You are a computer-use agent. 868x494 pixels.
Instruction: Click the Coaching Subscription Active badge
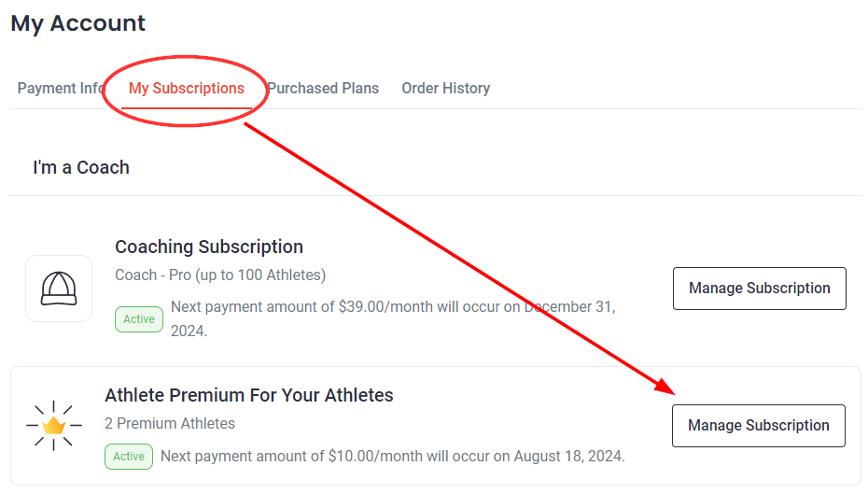tap(139, 319)
